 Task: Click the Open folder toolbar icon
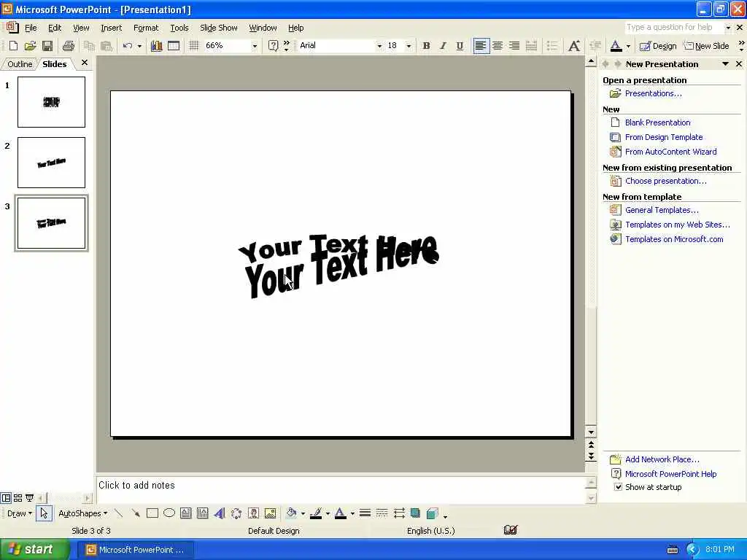[30, 46]
